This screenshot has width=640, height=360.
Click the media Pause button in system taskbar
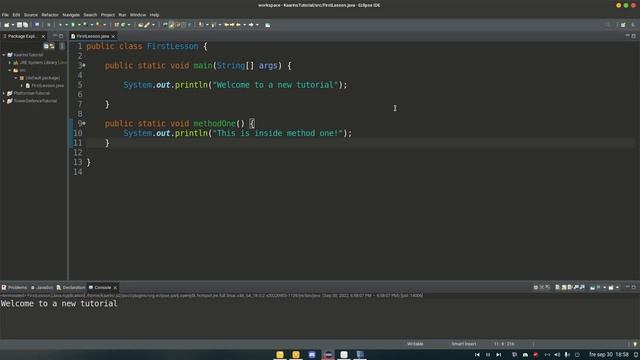[x=488, y=355]
